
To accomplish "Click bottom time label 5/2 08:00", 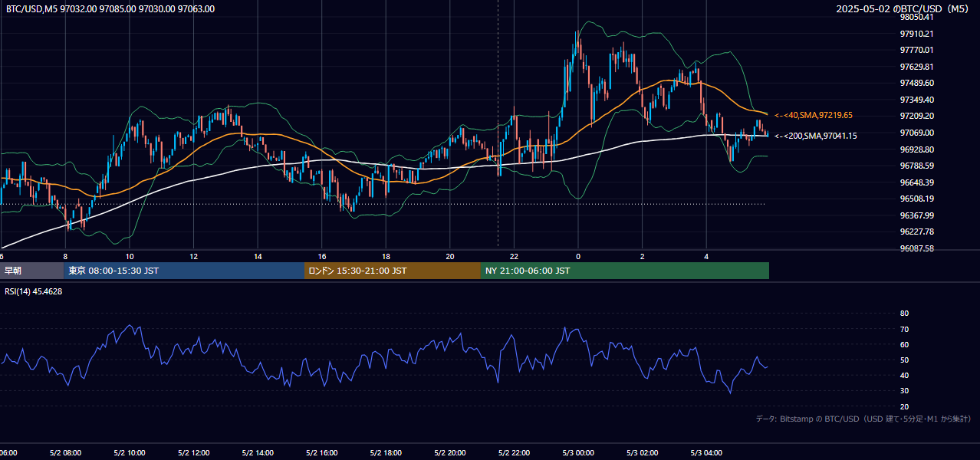I will tap(65, 453).
